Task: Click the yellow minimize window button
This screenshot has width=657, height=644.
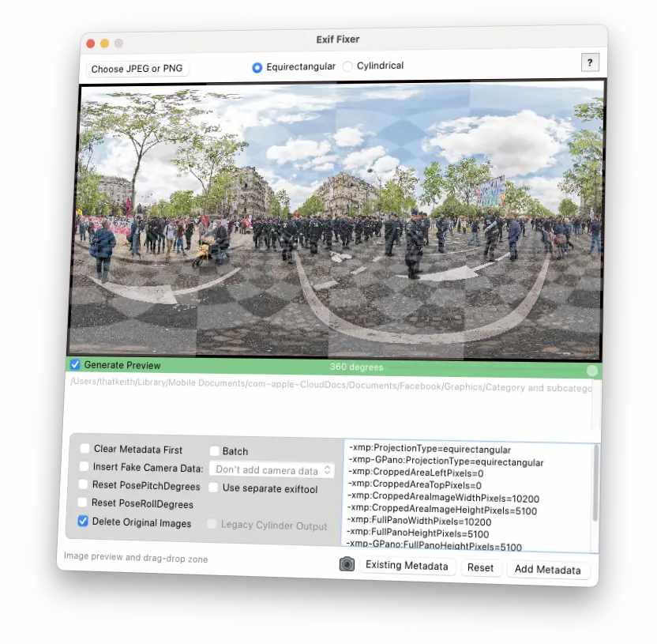Action: (x=104, y=43)
